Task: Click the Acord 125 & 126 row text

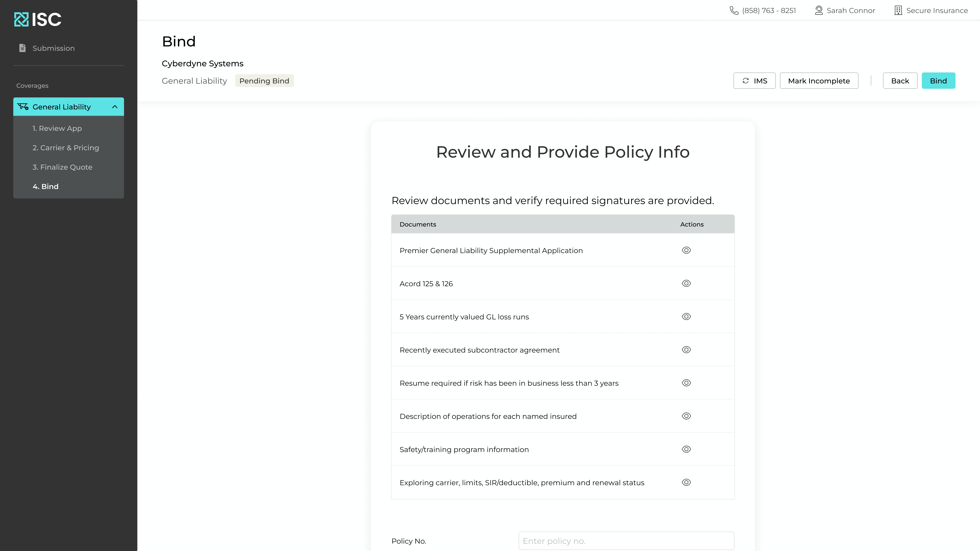Action: coord(426,284)
